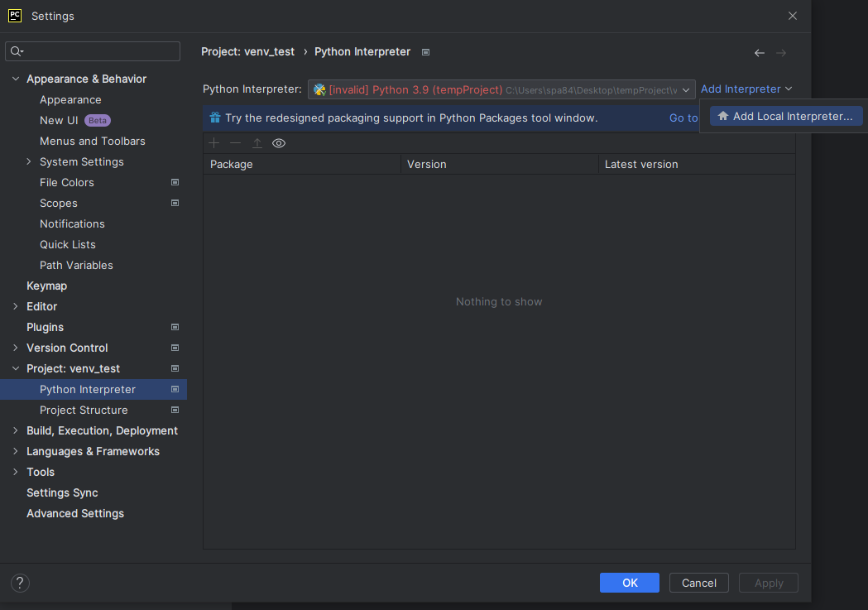This screenshot has width=868, height=610.
Task: Sort by the Package column header
Action: point(302,165)
